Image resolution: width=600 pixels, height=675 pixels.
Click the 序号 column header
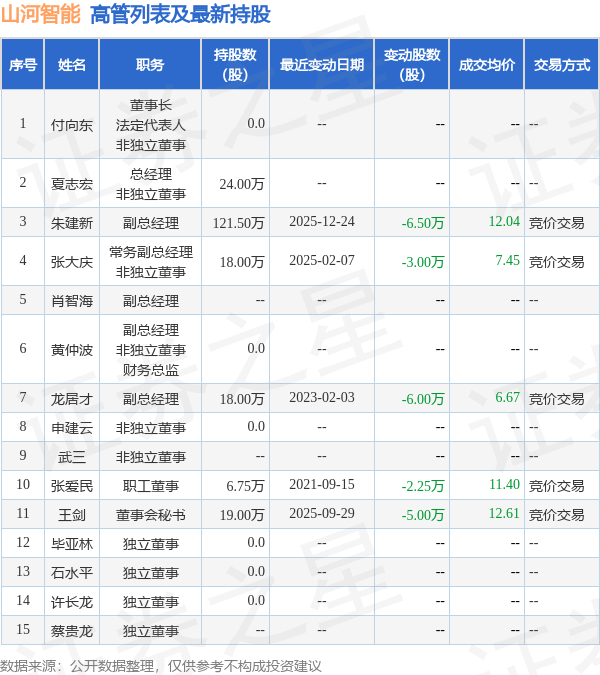click(x=23, y=65)
